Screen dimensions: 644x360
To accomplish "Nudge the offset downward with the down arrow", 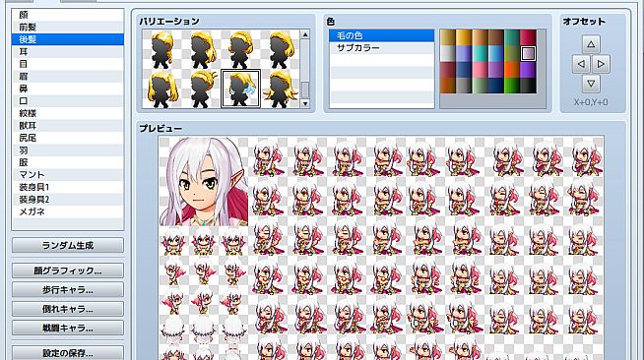I will click(x=591, y=84).
